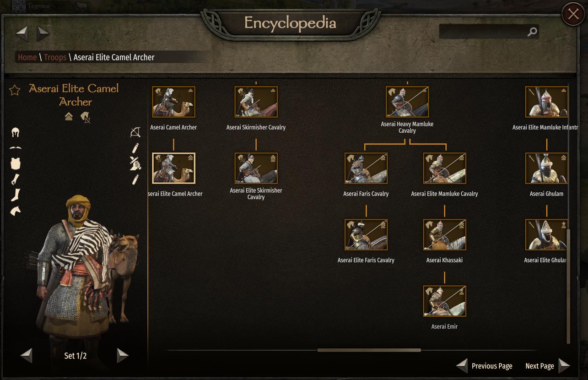This screenshot has height=380, width=588.
Task: Click the search magnifier icon
Action: [532, 32]
